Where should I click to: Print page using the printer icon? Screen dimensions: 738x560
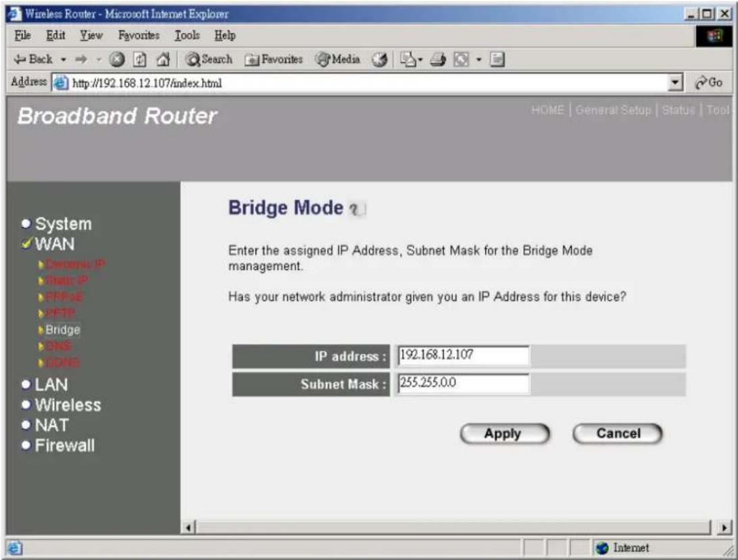438,59
